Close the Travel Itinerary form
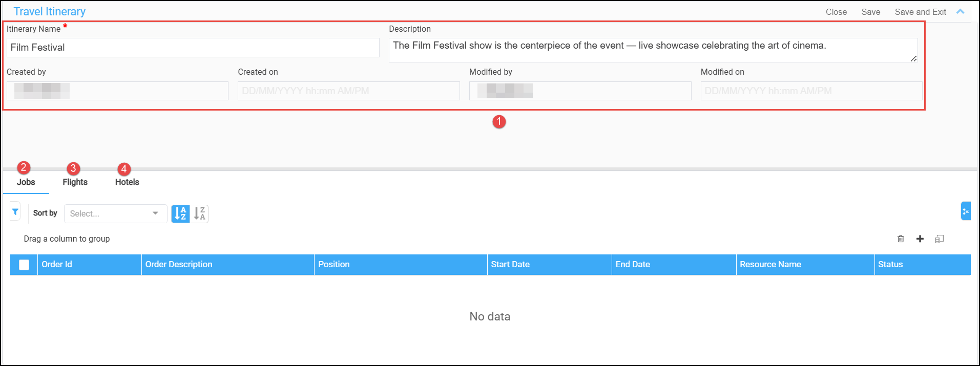980x366 pixels. click(836, 12)
